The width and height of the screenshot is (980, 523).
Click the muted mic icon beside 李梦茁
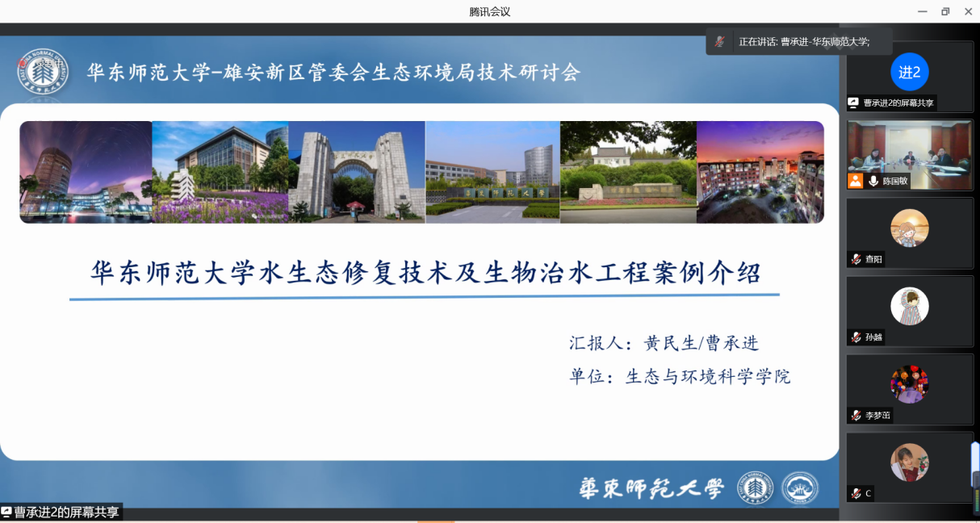point(856,416)
